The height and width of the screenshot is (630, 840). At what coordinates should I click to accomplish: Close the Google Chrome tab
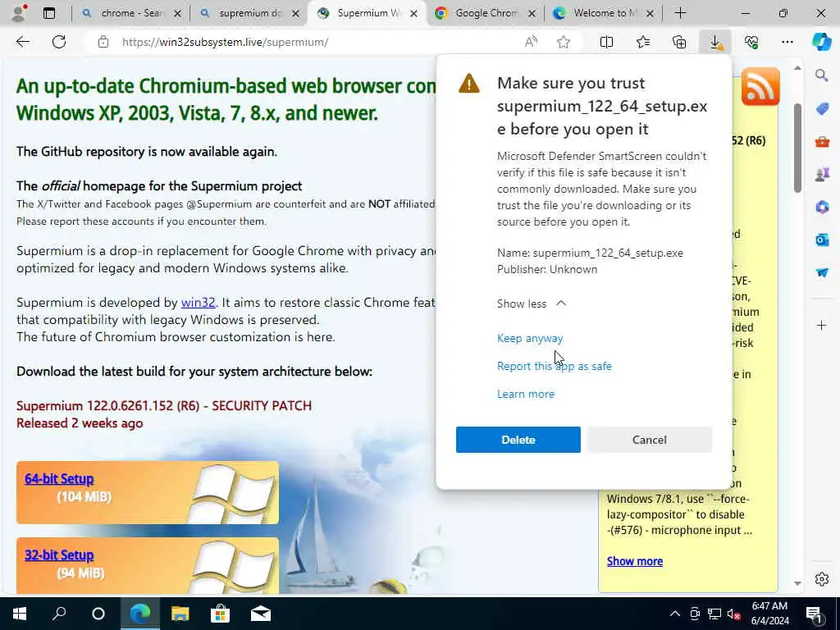(x=532, y=13)
